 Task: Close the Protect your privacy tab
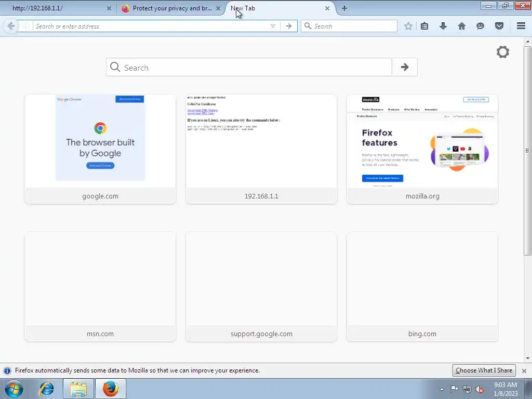click(x=218, y=8)
